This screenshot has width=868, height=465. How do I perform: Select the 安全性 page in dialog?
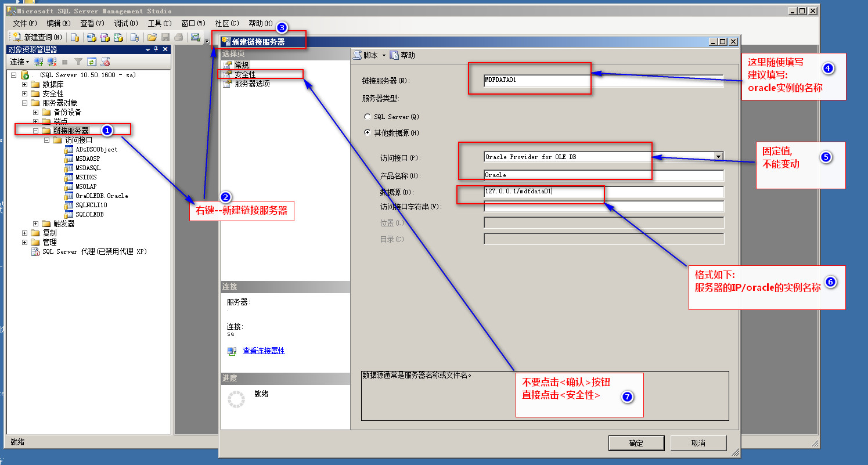pyautogui.click(x=244, y=74)
